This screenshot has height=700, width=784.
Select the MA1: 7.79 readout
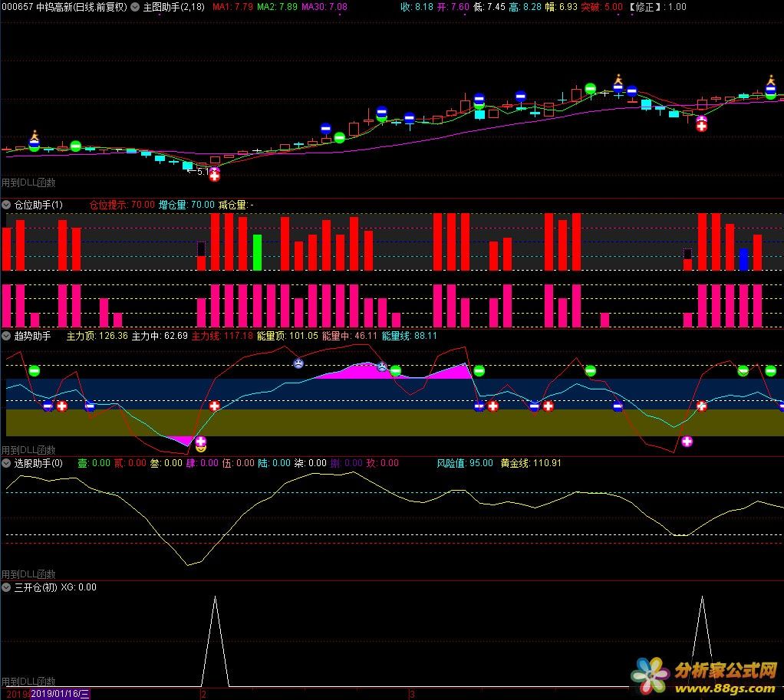point(232,7)
